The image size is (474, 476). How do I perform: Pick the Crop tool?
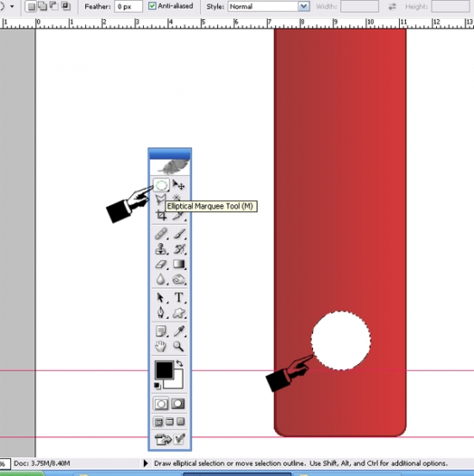coord(161,216)
